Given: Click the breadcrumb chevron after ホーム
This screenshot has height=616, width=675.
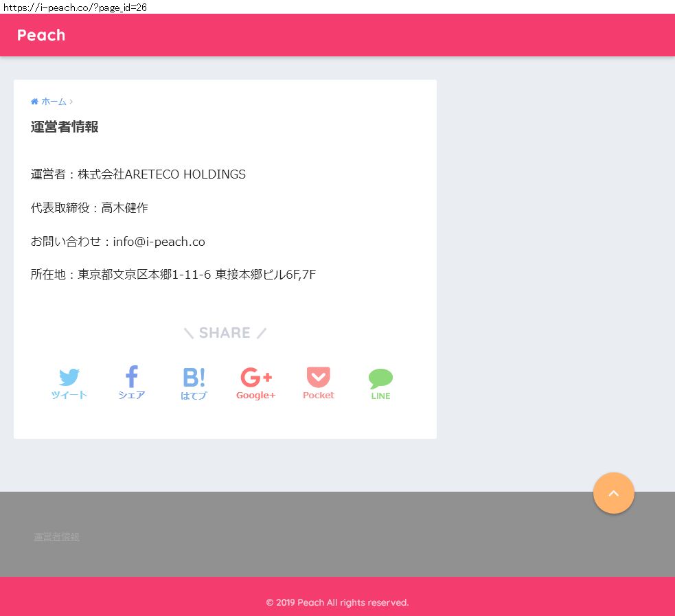Looking at the screenshot, I should point(71,102).
